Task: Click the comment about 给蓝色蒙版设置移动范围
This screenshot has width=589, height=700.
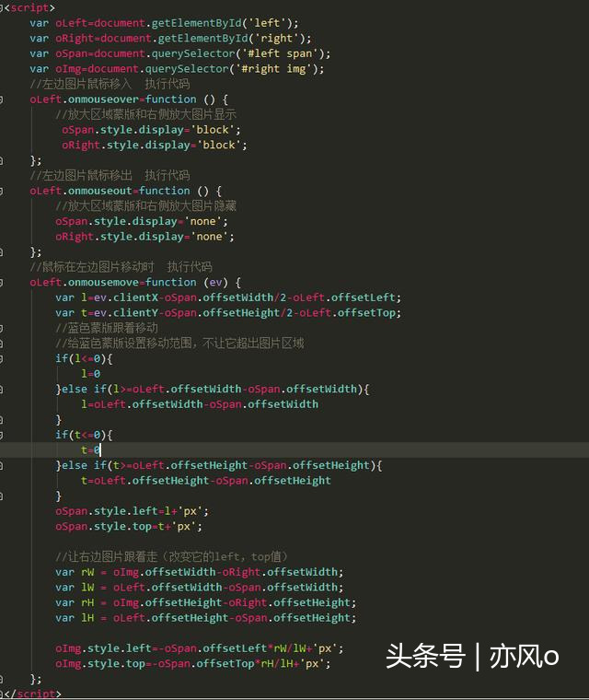Action: click(x=179, y=344)
